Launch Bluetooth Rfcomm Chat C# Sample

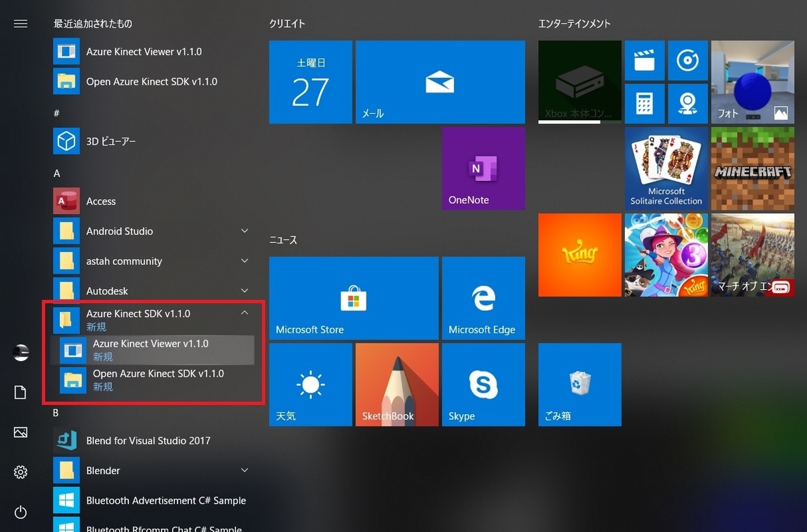pos(153,525)
